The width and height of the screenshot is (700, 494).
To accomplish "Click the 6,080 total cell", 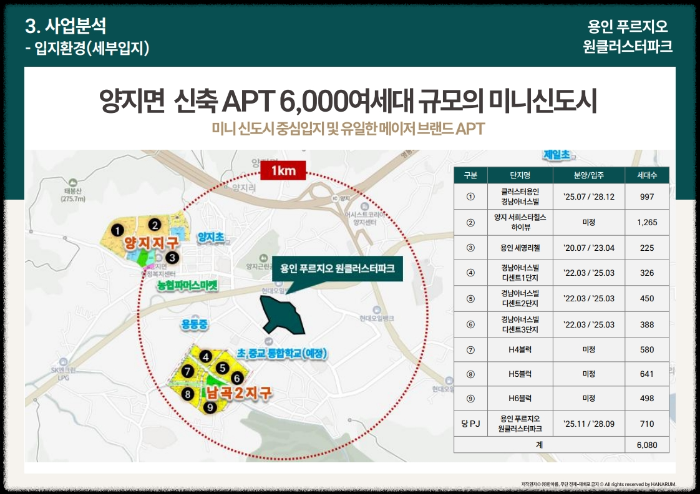I will click(647, 444).
